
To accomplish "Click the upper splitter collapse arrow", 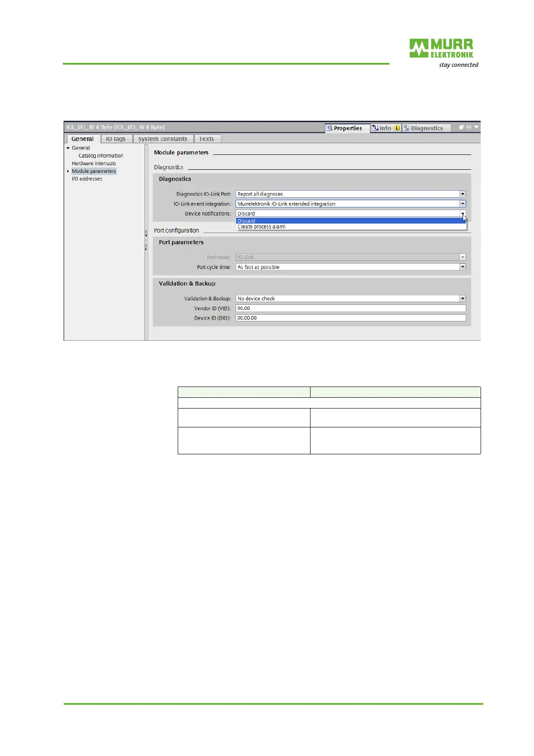I will (146, 235).
